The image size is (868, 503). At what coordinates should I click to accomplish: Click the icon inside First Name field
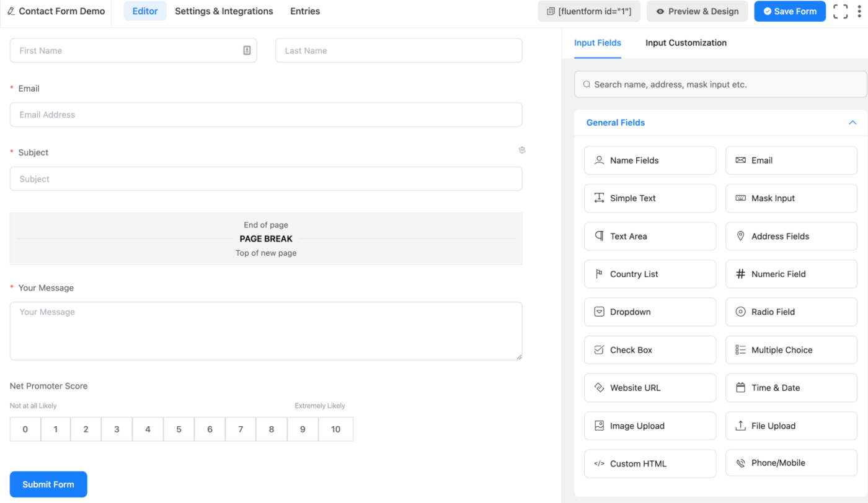click(247, 51)
